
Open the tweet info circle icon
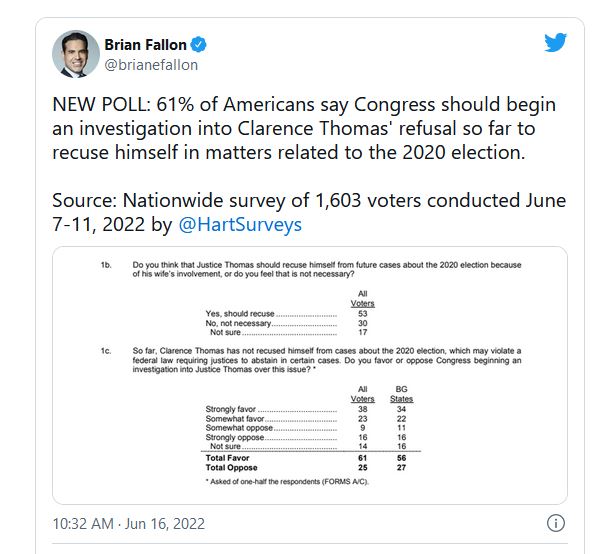click(555, 523)
